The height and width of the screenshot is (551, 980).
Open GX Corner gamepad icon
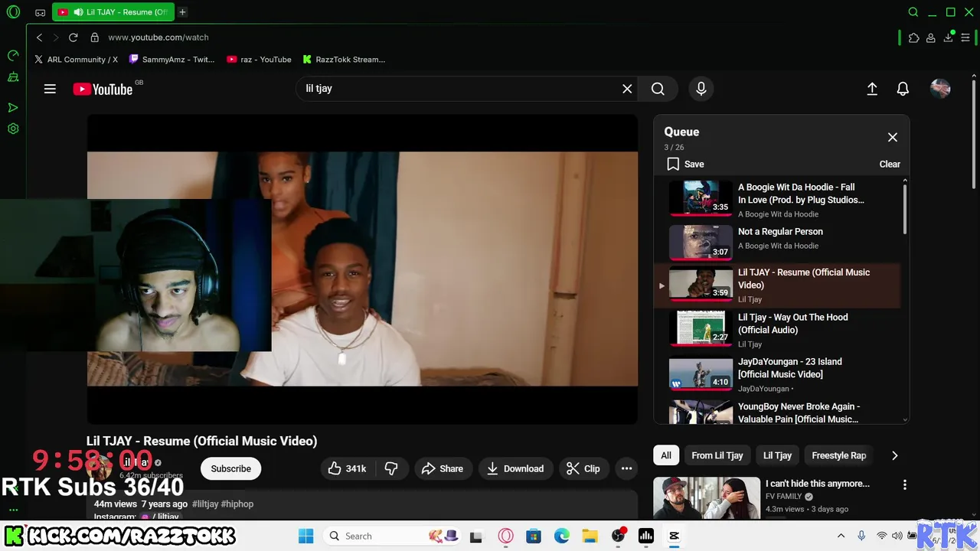(41, 12)
